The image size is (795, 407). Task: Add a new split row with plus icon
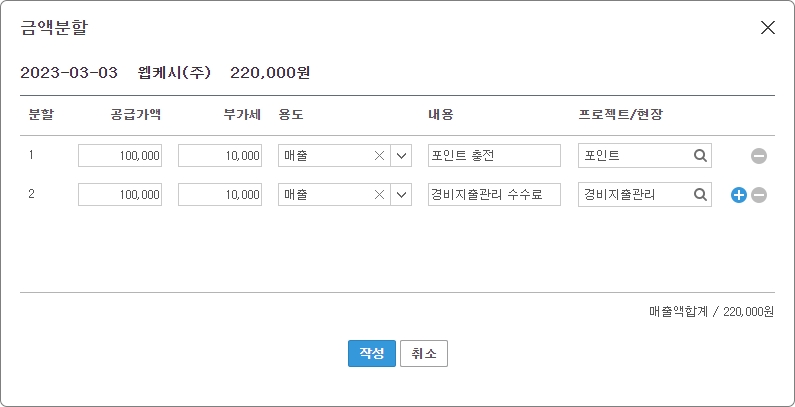739,195
